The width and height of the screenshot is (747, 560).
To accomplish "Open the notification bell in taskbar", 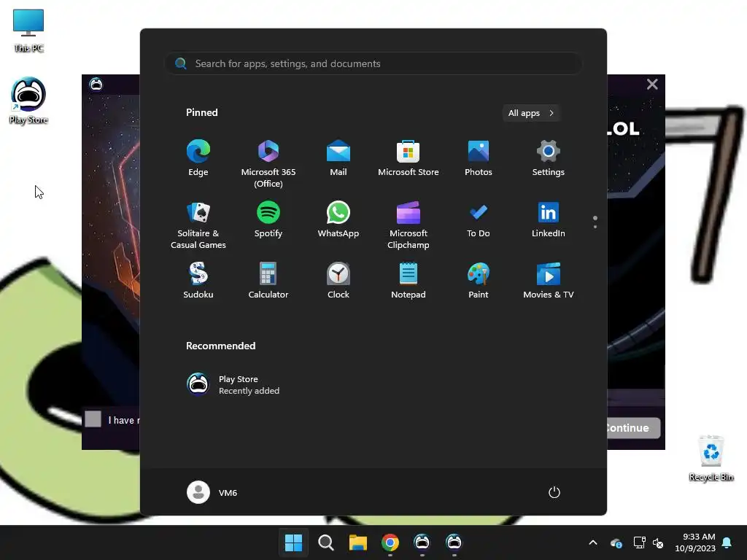I will (x=727, y=542).
